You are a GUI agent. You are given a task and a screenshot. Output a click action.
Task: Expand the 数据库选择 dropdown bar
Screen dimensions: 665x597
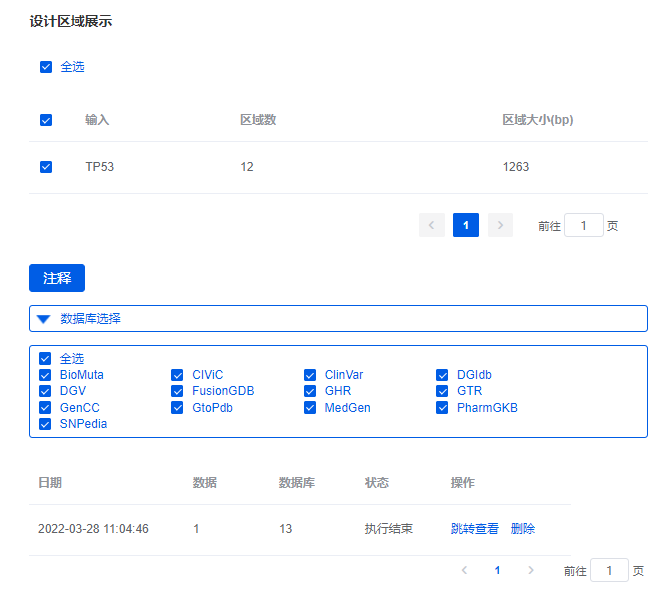pyautogui.click(x=338, y=319)
